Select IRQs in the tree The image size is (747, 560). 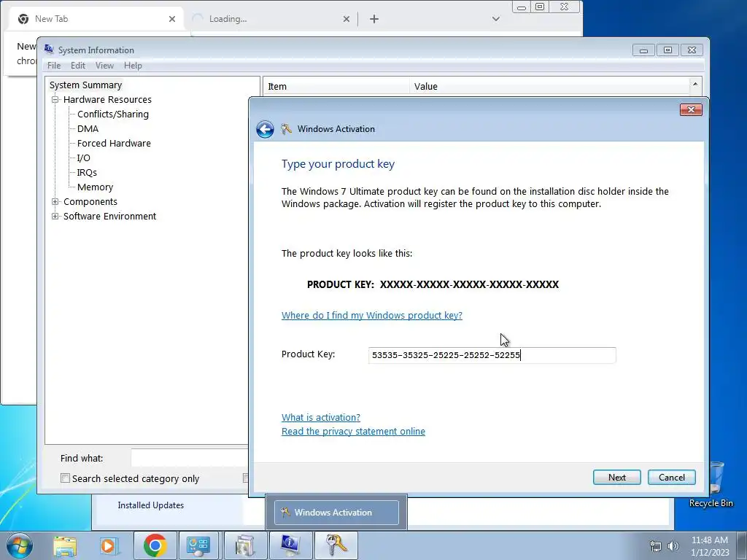87,172
